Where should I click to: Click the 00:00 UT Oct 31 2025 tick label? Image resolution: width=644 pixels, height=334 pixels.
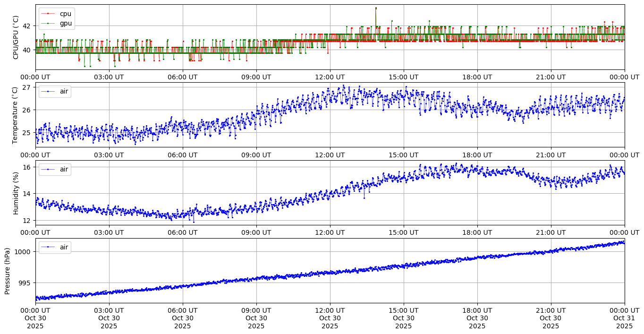coord(624,318)
